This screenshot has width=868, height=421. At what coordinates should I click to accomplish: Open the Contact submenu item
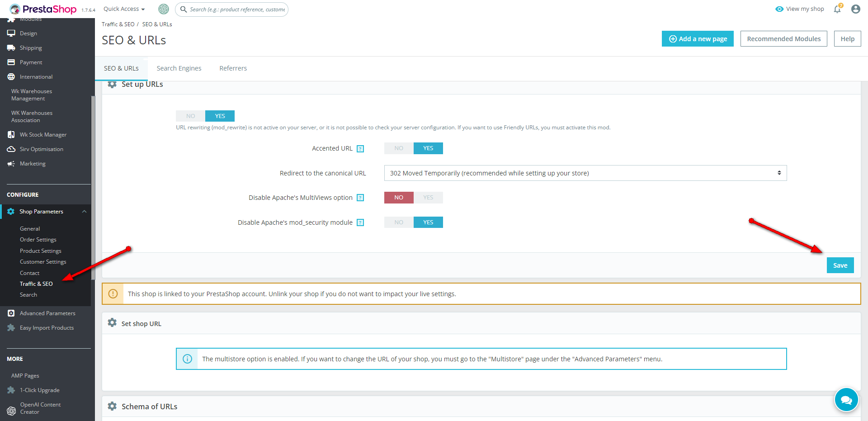click(29, 273)
